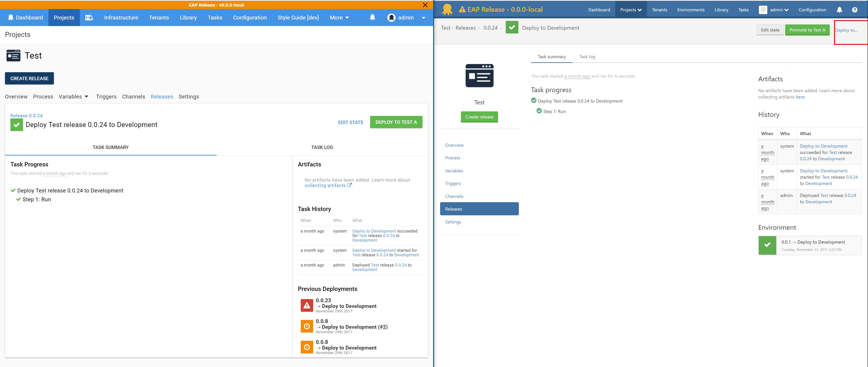This screenshot has width=868, height=367.
Task: Click the warning triangle next to EAP Release
Action: point(462,10)
